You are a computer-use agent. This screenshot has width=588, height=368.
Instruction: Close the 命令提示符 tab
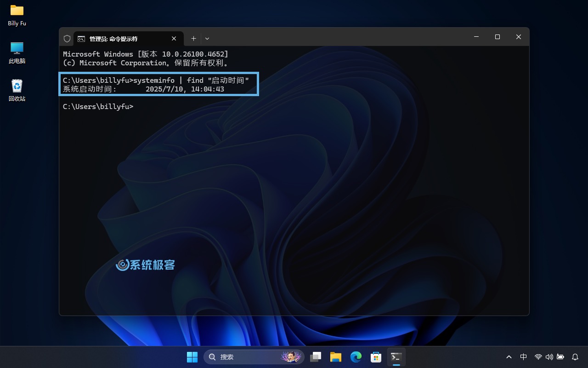(x=174, y=39)
